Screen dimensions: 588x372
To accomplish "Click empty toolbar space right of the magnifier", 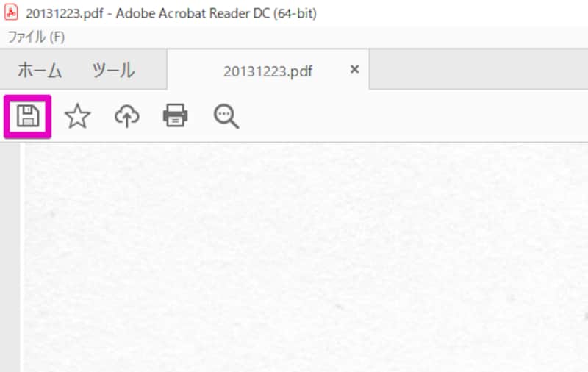I will coord(412,116).
